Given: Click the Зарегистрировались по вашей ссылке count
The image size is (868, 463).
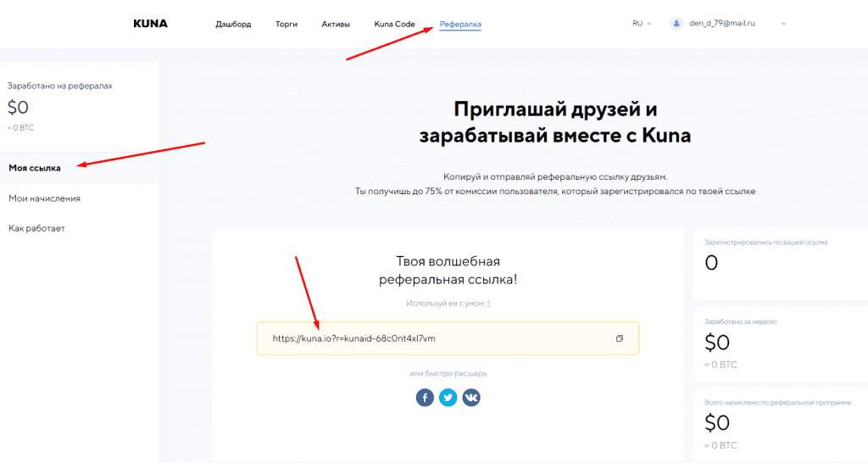Looking at the screenshot, I should tap(711, 263).
